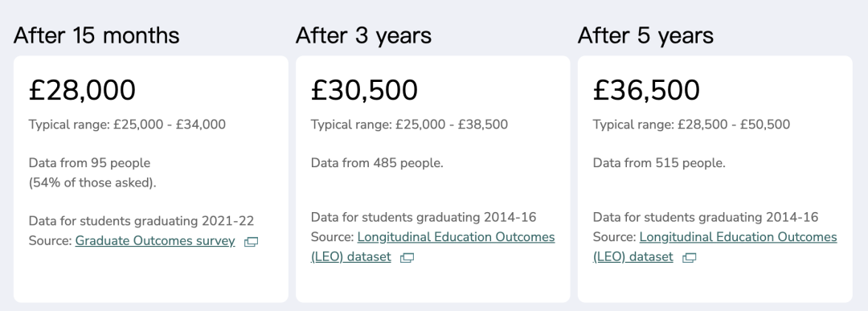
Task: Click the £36,500 salary figure
Action: pos(646,90)
